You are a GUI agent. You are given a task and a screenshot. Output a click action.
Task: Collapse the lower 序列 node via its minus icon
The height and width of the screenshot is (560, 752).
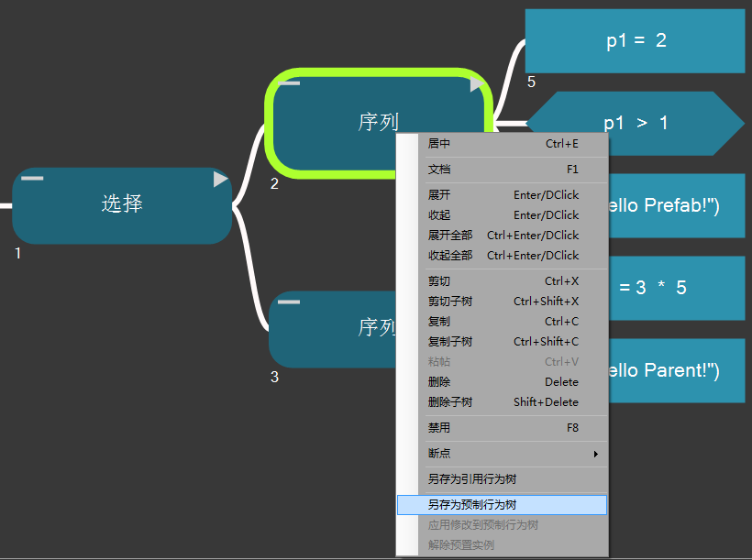click(289, 301)
